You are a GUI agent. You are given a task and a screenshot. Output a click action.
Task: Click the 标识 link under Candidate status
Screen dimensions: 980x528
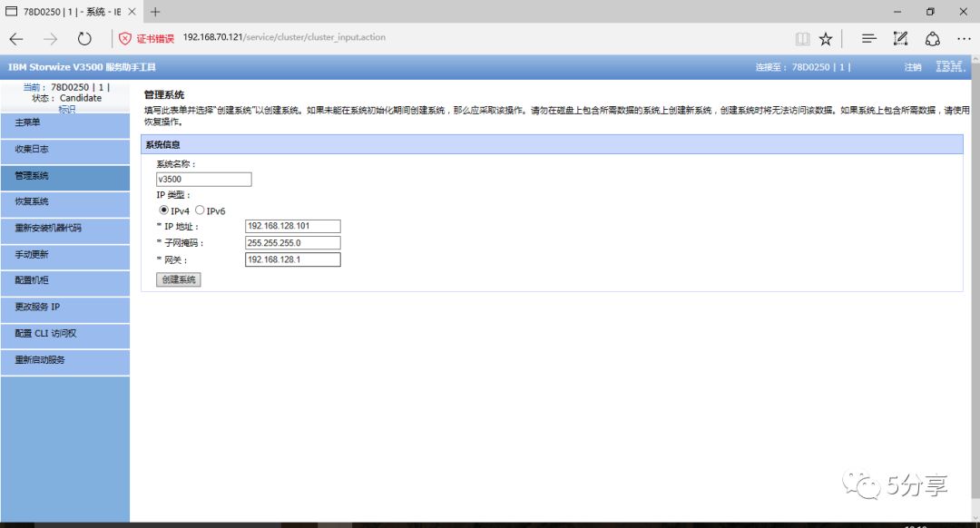67,109
